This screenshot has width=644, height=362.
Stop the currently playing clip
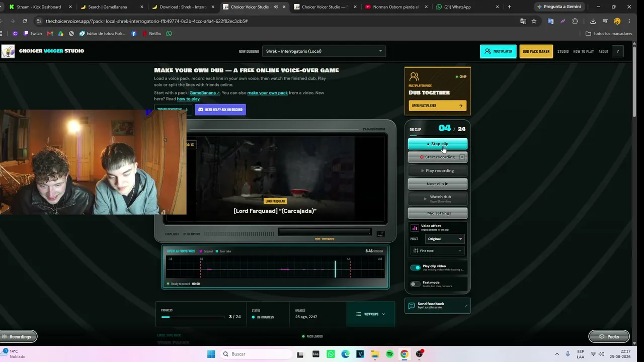point(437,144)
